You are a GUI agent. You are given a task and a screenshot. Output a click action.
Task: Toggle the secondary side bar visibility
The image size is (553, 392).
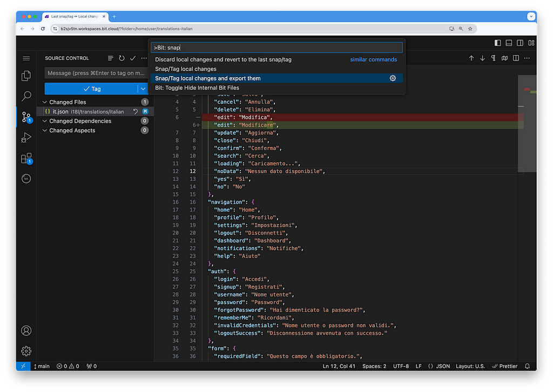(520, 43)
